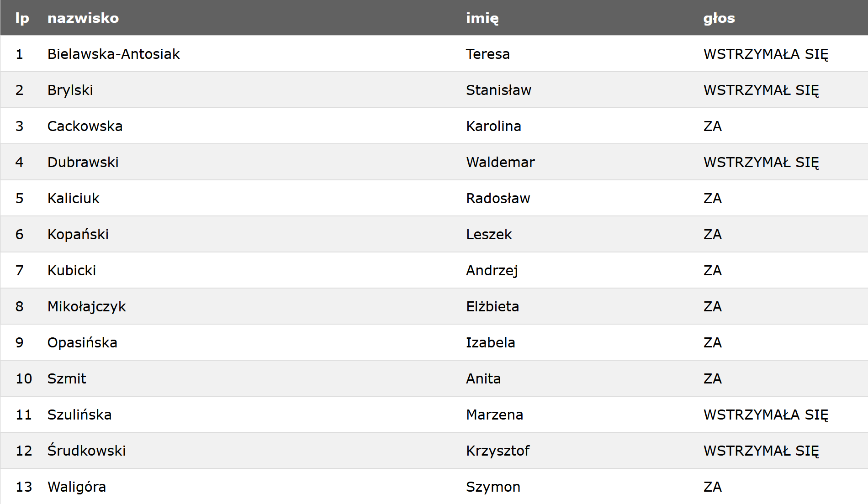The image size is (868, 504).
Task: Select the Szmit surname cell
Action: click(67, 378)
